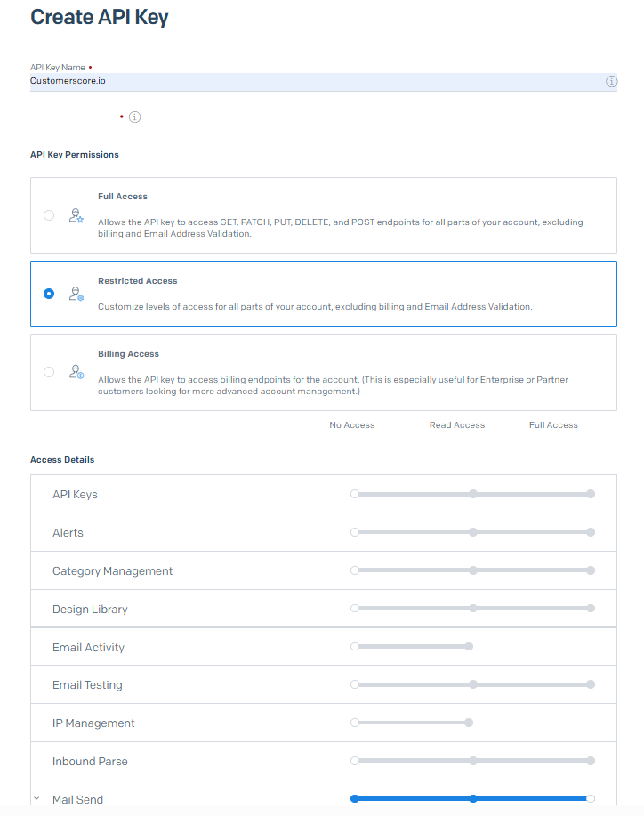Click the info icon beside the required field marker

134,117
